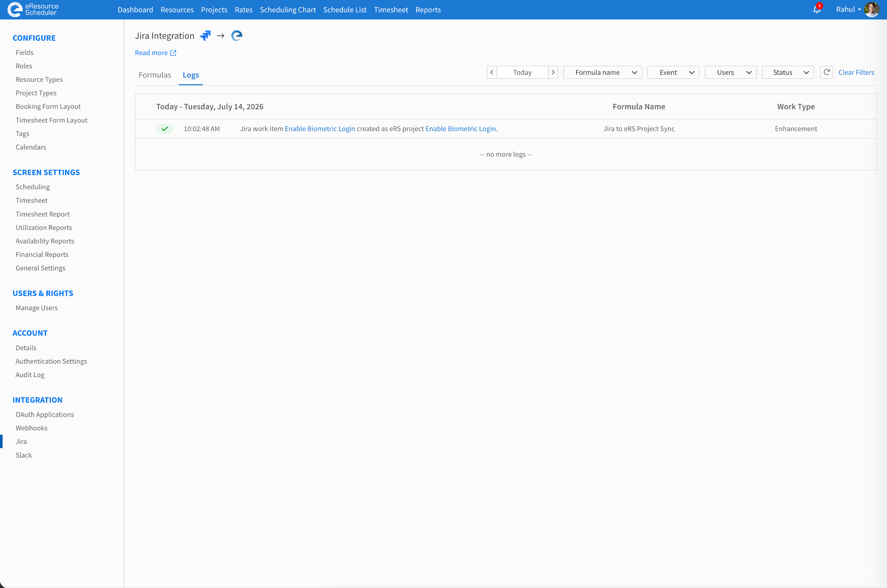Open Authentication Settings

tap(51, 361)
